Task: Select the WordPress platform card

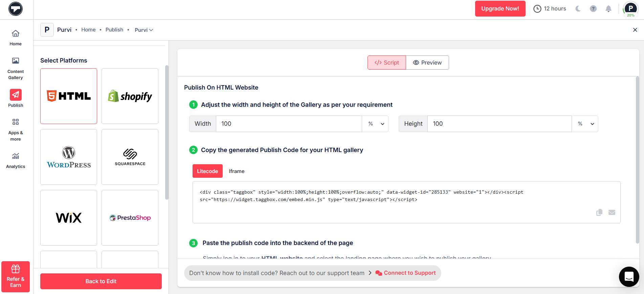Action: click(68, 156)
